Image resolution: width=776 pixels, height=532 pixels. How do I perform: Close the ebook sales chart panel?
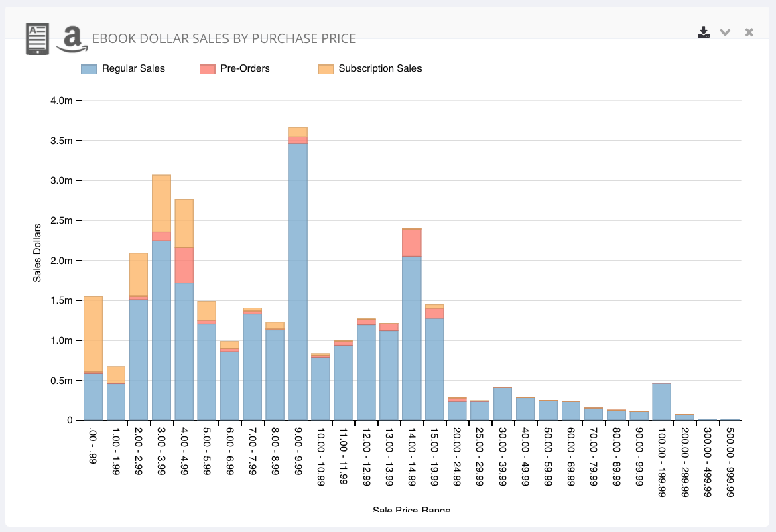click(x=749, y=32)
